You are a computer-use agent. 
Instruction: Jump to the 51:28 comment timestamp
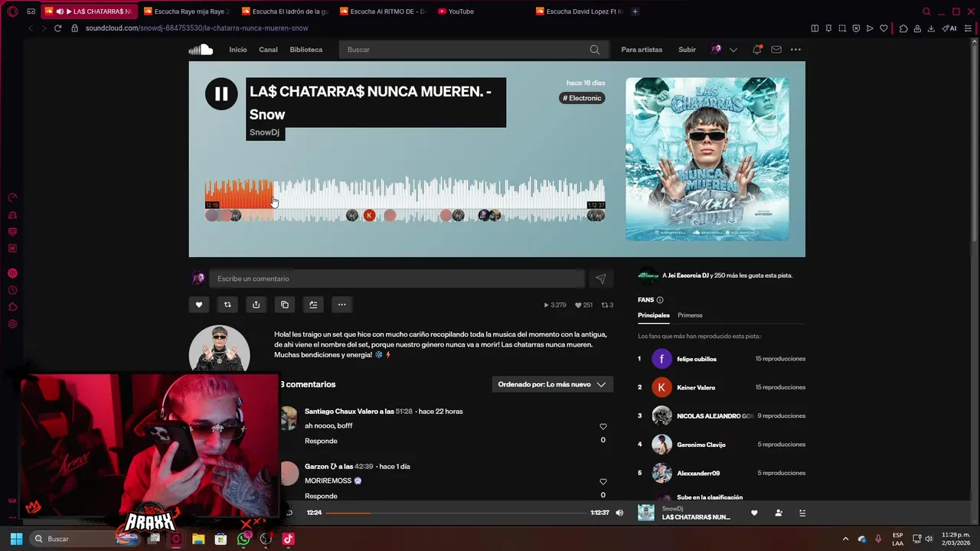(404, 412)
